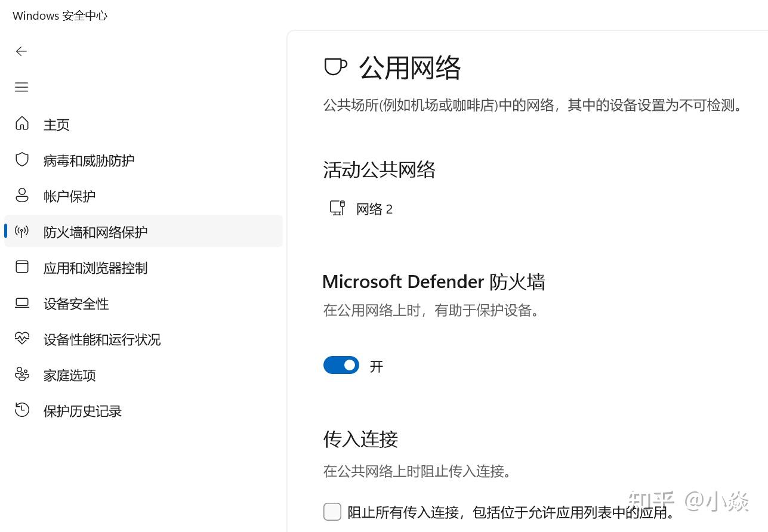Open the 设备安全性 section
Viewport: 768px width, 532px height.
pos(76,304)
